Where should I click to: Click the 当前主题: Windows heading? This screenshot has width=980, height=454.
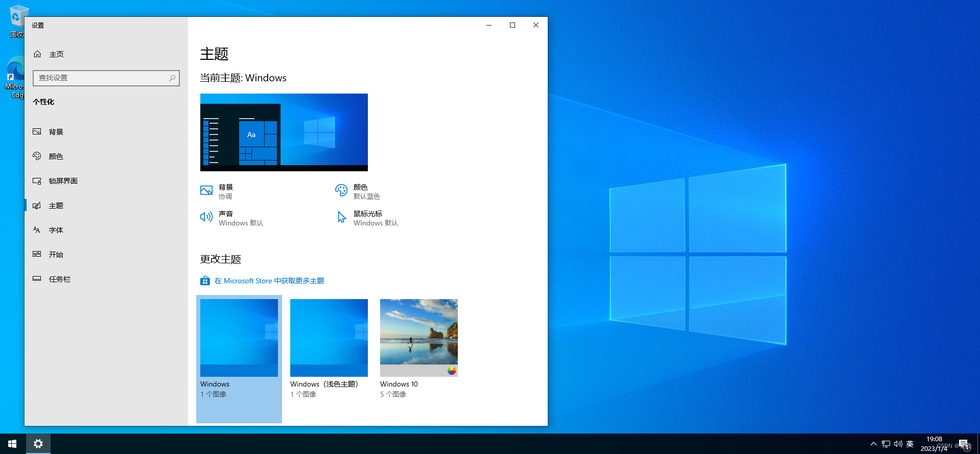tap(243, 78)
